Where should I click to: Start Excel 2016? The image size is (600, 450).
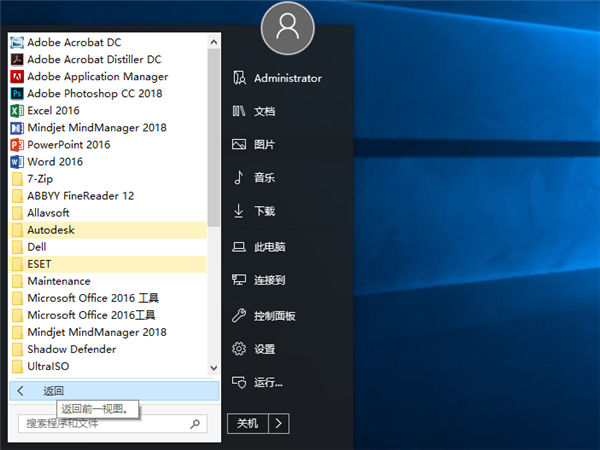tap(54, 110)
